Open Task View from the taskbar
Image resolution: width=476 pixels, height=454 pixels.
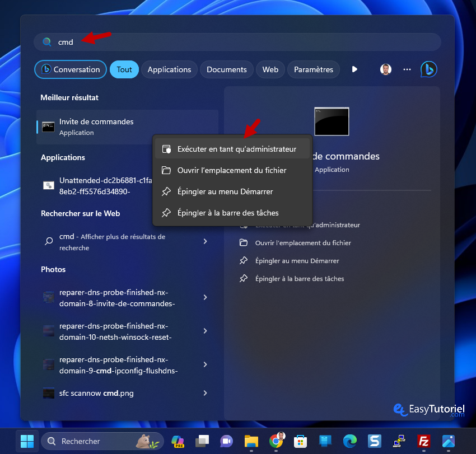202,441
